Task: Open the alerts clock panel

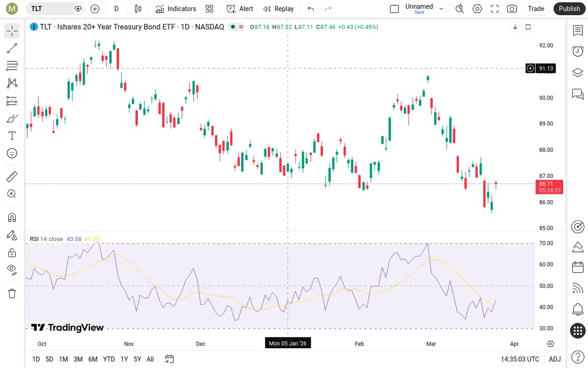Action: click(578, 51)
